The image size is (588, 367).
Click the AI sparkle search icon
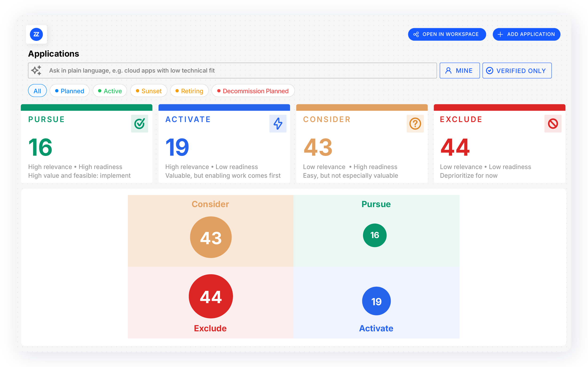click(36, 70)
